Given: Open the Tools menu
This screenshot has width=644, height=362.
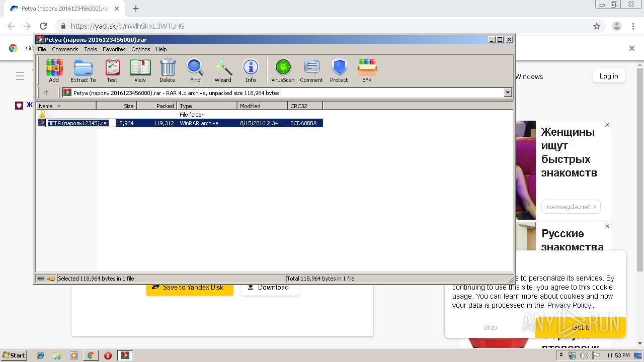Looking at the screenshot, I should pyautogui.click(x=91, y=49).
